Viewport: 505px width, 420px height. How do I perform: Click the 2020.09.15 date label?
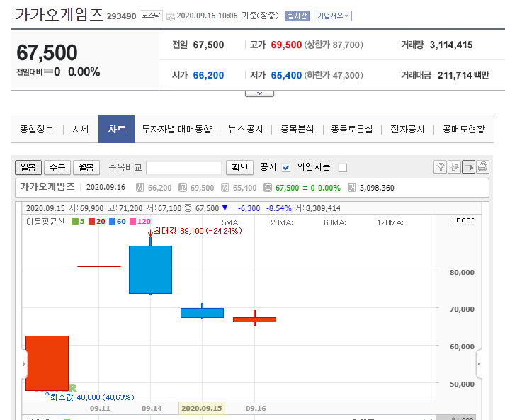point(202,409)
